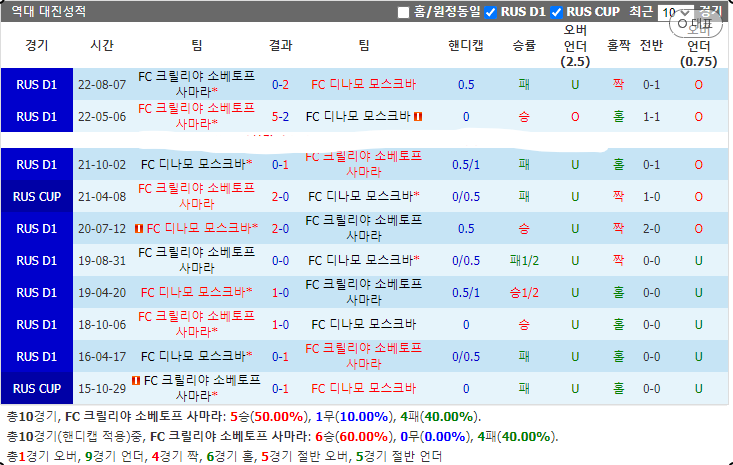733x465 pixels.
Task: Click home team FC 크릴리야 소베토프 in 22-05-06 row
Action: point(196,116)
